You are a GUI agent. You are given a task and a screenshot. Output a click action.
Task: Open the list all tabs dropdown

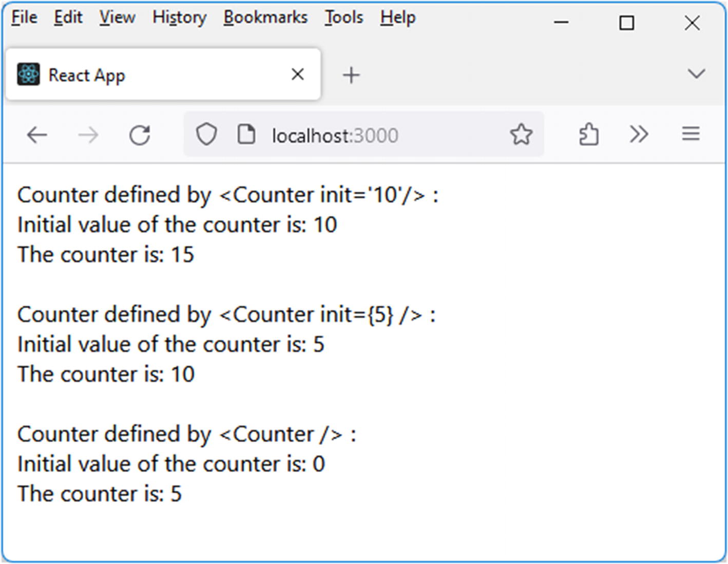tap(696, 74)
